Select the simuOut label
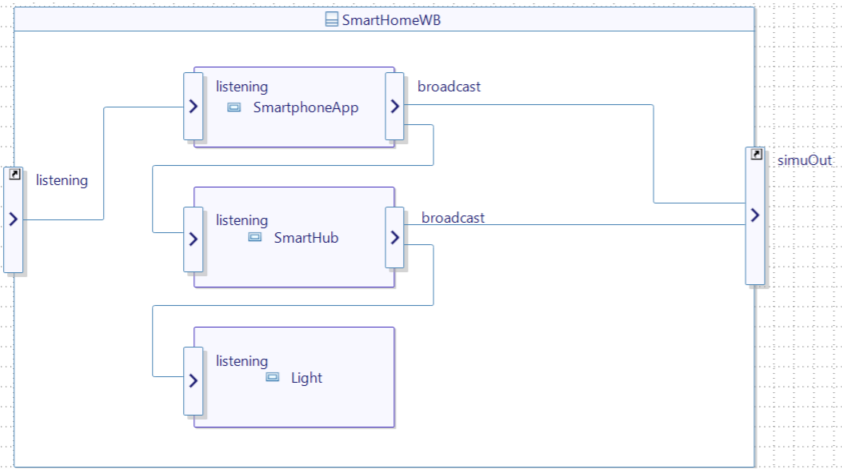Image resolution: width=842 pixels, height=469 pixels. click(804, 160)
